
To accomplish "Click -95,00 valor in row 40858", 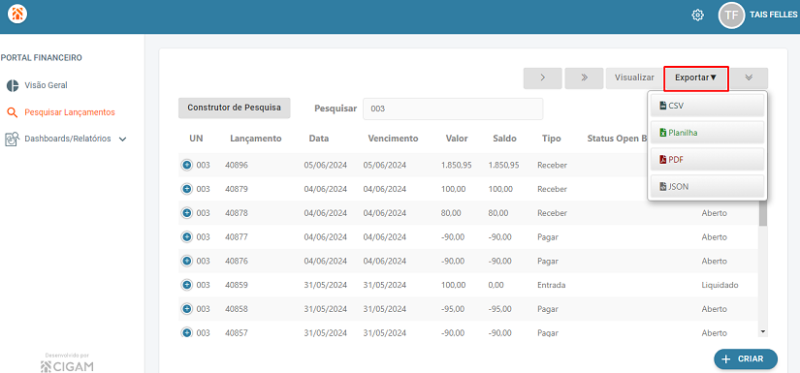I will [453, 309].
